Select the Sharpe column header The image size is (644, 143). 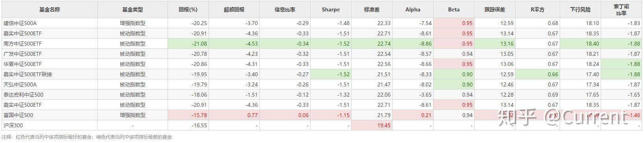[330, 9]
